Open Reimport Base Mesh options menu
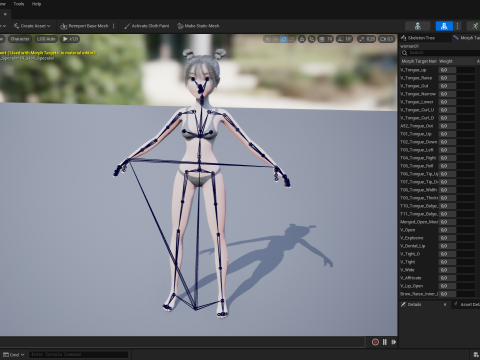This screenshot has height=360, width=480. coord(114,26)
